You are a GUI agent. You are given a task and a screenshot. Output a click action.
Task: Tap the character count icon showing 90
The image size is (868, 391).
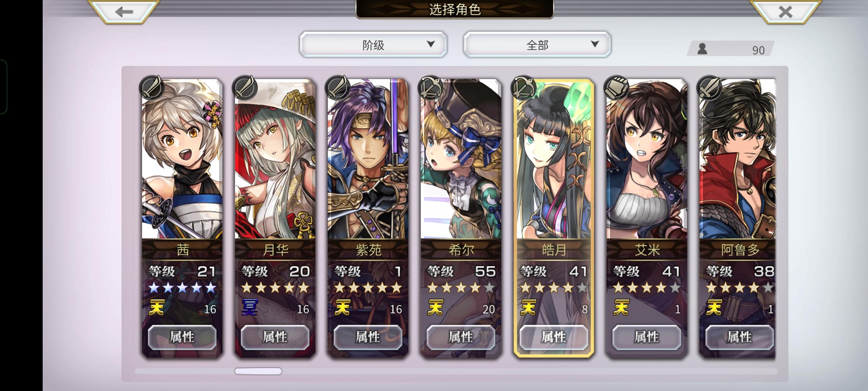pos(702,49)
